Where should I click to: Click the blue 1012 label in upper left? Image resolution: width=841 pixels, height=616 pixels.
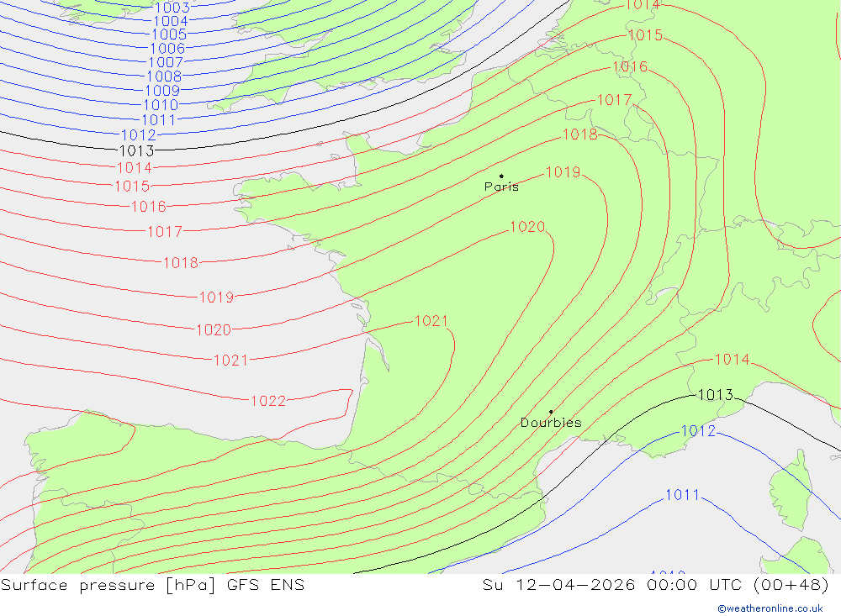coord(139,135)
